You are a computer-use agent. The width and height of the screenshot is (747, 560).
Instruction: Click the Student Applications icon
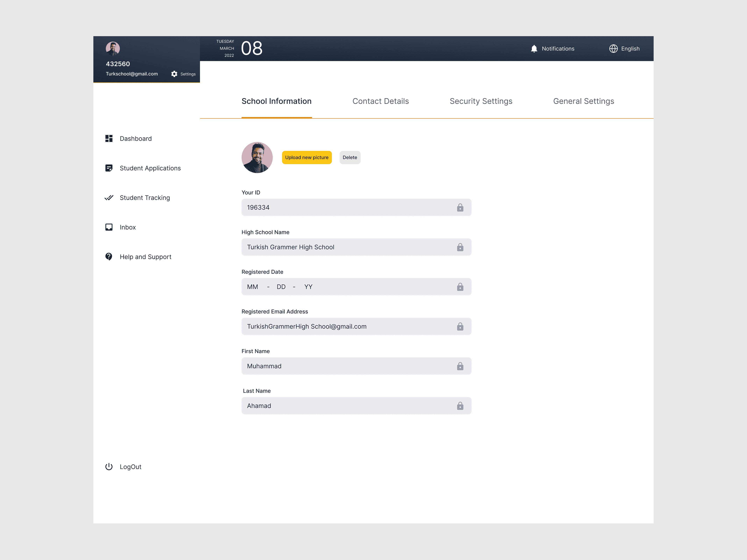tap(109, 168)
